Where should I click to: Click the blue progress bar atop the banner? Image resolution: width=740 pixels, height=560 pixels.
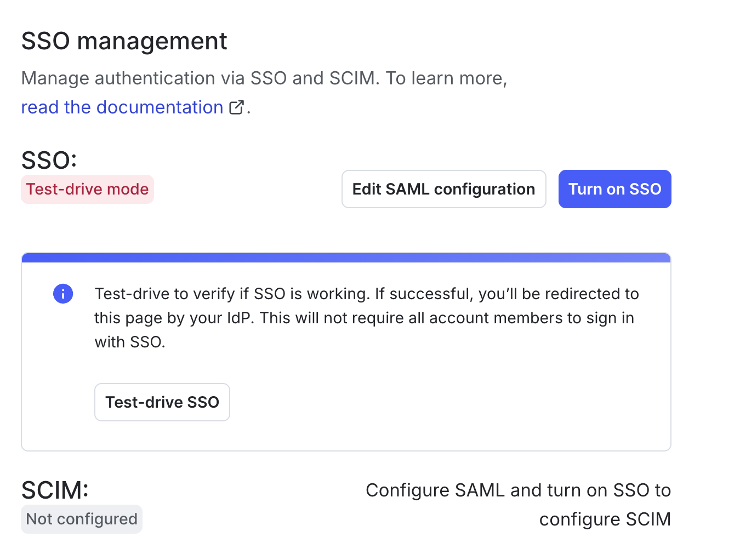[345, 255]
